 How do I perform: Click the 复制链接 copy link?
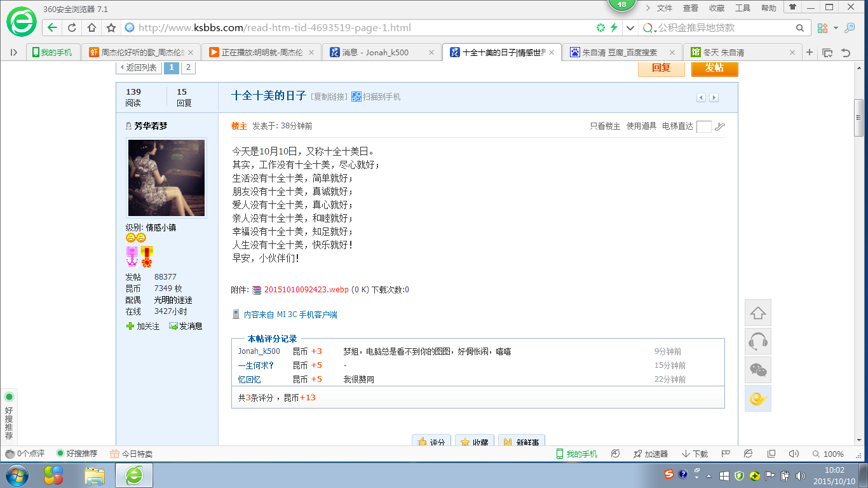point(330,97)
